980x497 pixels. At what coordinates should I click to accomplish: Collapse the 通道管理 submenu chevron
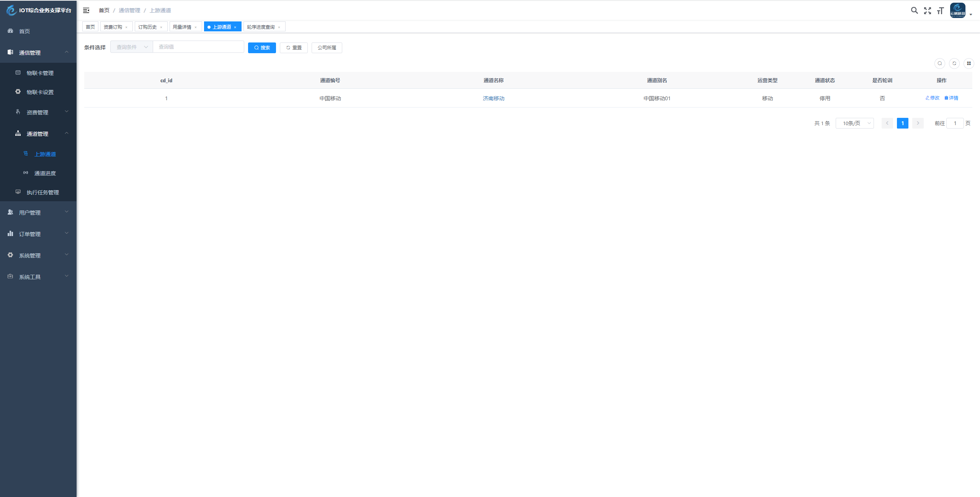[67, 133]
